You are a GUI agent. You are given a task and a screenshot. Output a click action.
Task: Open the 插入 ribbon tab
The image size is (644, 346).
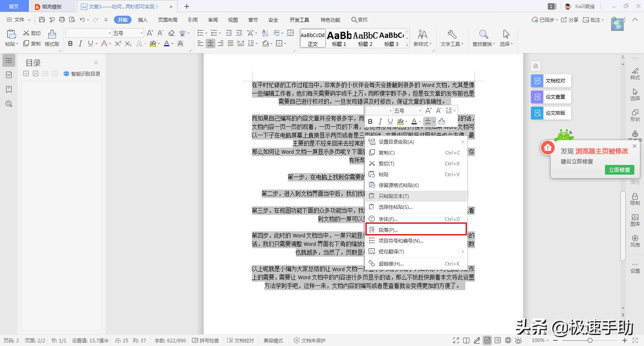tap(143, 20)
